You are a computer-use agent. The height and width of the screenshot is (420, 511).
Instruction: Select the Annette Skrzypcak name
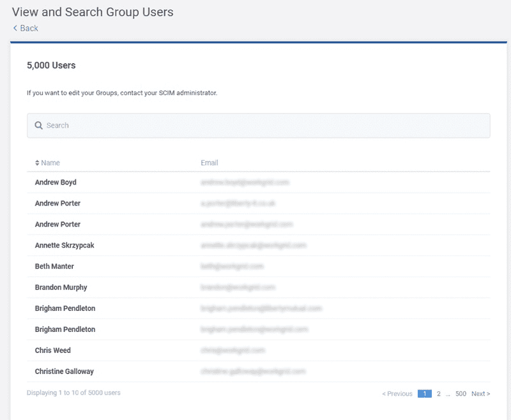point(65,245)
